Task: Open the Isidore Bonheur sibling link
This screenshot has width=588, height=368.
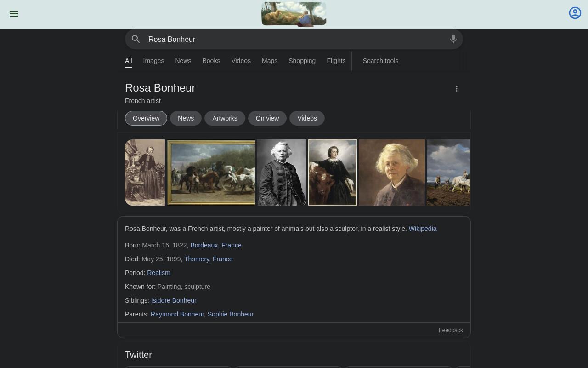Action: point(174,300)
